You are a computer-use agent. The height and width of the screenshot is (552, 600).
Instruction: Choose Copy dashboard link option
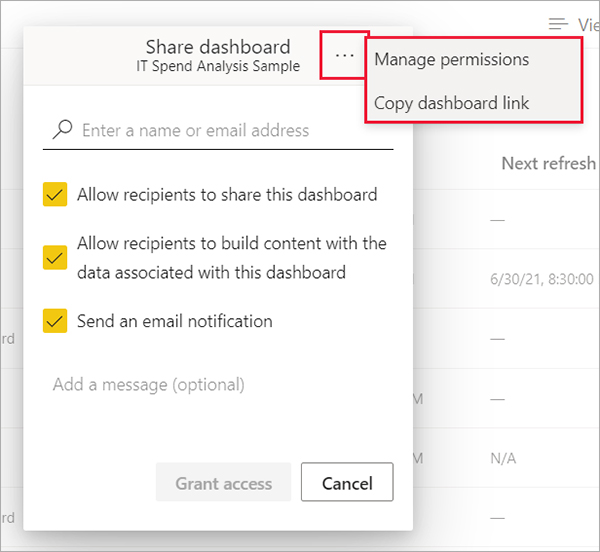(451, 103)
